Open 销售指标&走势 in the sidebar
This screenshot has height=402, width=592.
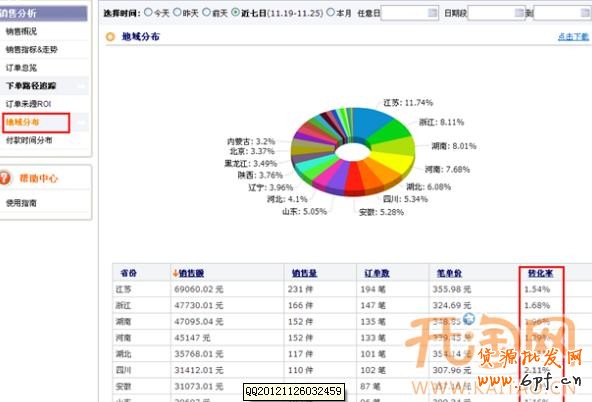pos(31,49)
